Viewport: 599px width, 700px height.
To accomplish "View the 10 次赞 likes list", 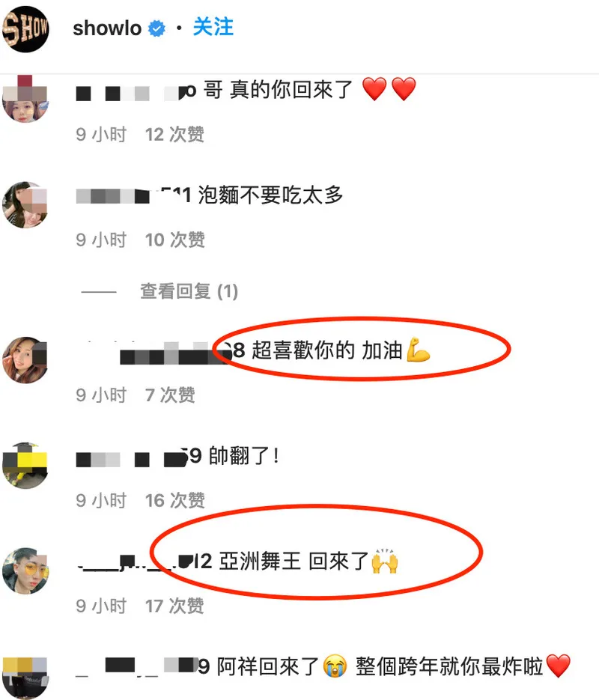I will (175, 240).
